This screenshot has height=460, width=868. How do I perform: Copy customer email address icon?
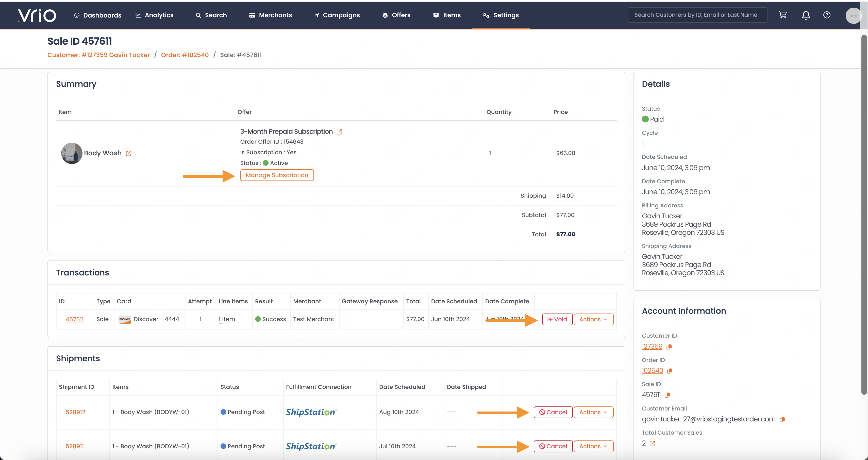tap(782, 419)
